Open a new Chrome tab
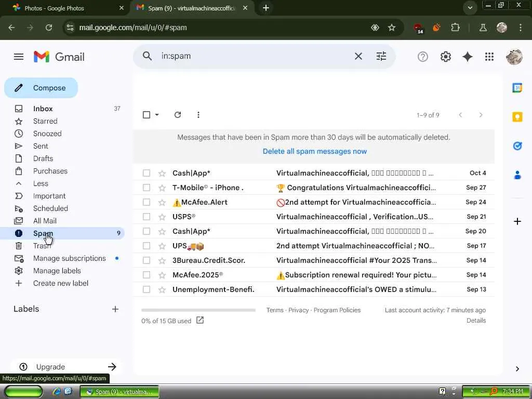Image resolution: width=532 pixels, height=399 pixels. (x=266, y=8)
